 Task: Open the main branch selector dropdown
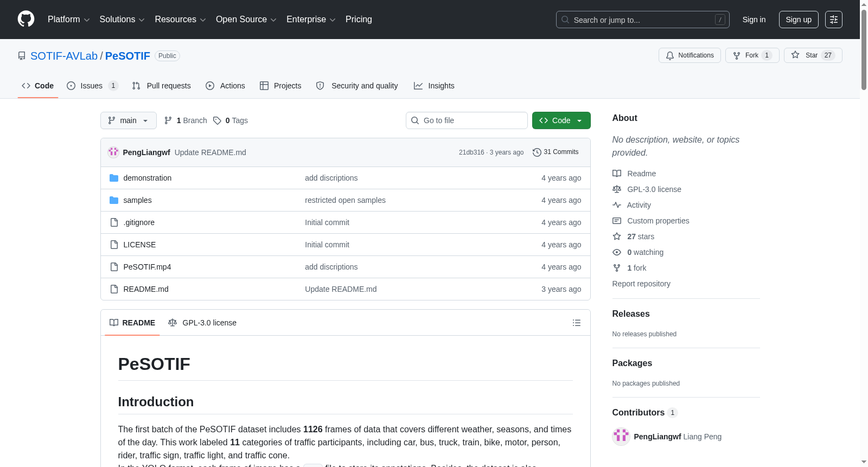[129, 120]
